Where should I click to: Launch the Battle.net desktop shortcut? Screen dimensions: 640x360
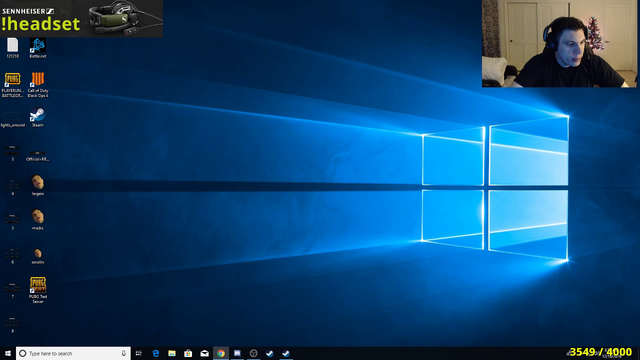[x=38, y=48]
